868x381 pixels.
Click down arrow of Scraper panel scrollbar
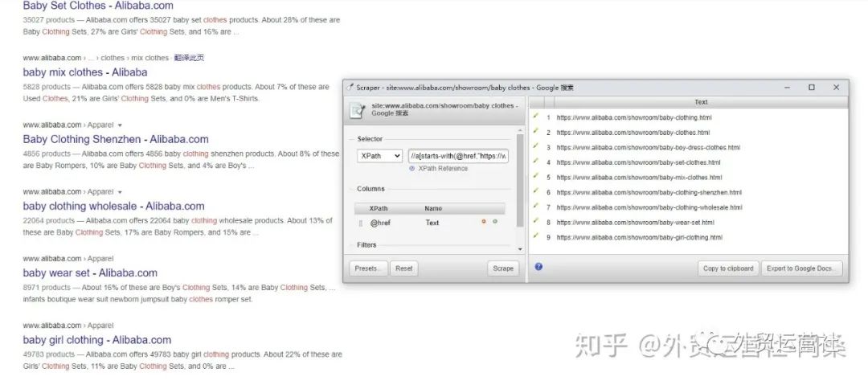(x=520, y=249)
